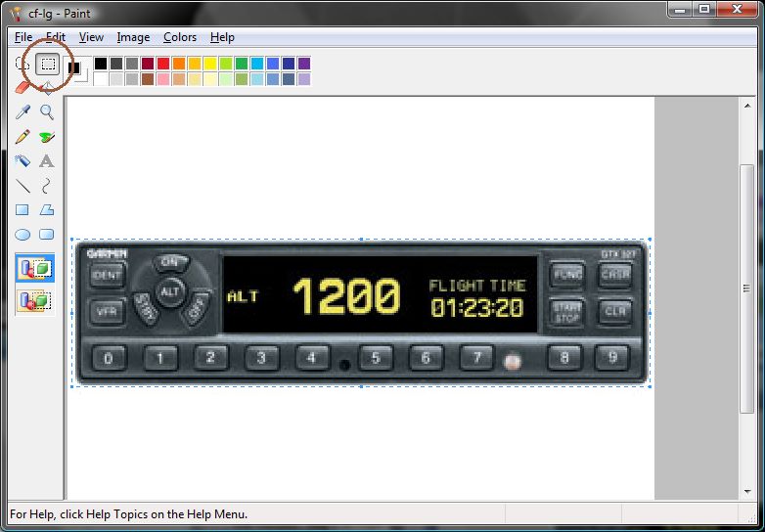This screenshot has height=532, width=765.
Task: Click the bottom-center selection handle
Action: tap(361, 386)
